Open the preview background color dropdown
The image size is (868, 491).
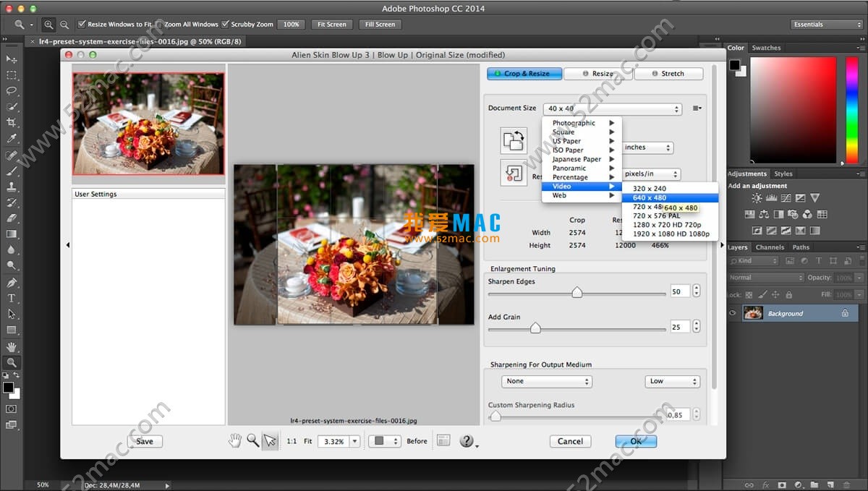click(x=384, y=441)
